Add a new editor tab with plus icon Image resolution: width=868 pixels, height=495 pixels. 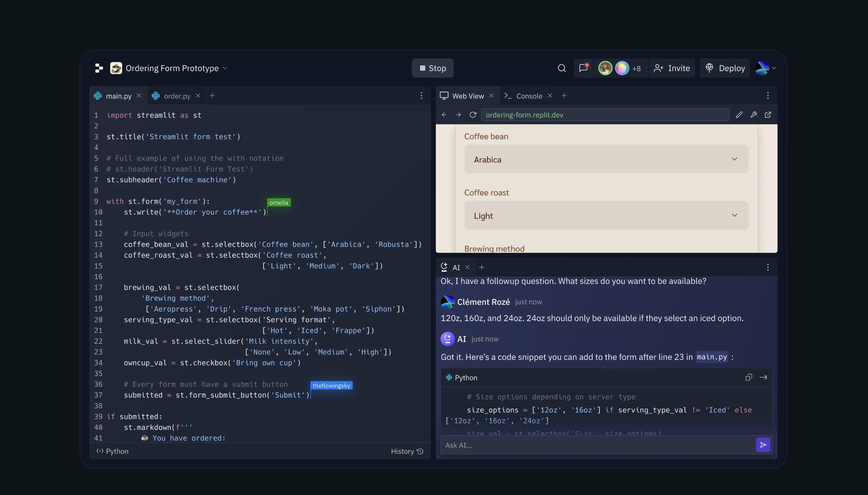coord(213,95)
